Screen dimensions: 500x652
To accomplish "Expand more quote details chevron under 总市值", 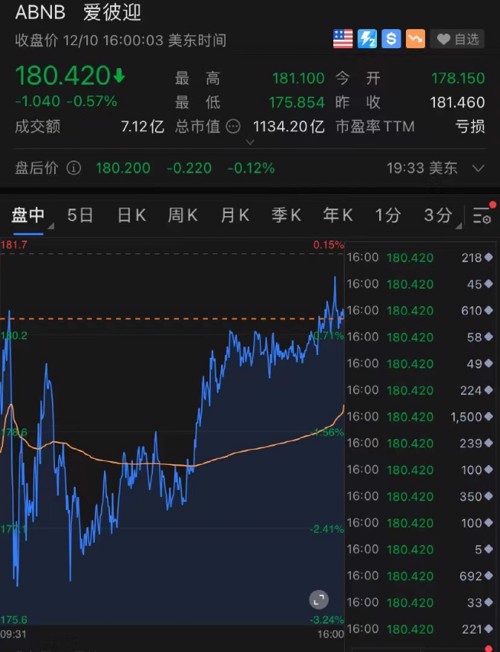I will click(250, 142).
